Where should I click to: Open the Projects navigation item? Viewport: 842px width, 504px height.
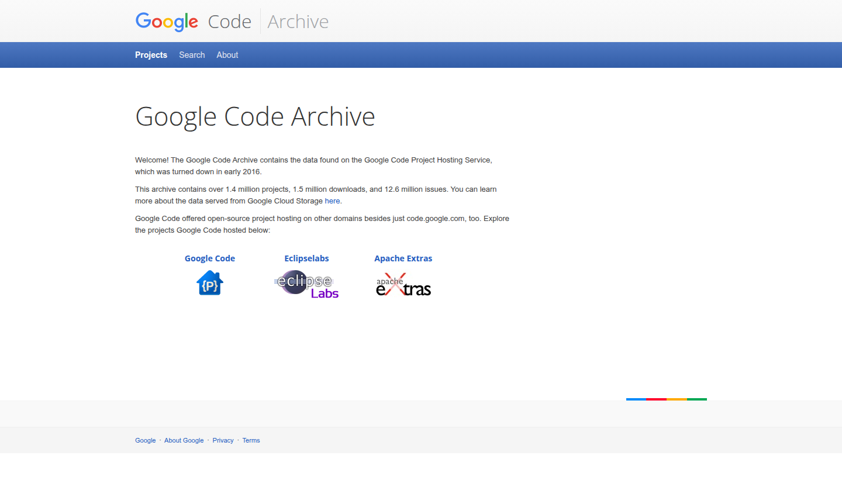tap(151, 54)
